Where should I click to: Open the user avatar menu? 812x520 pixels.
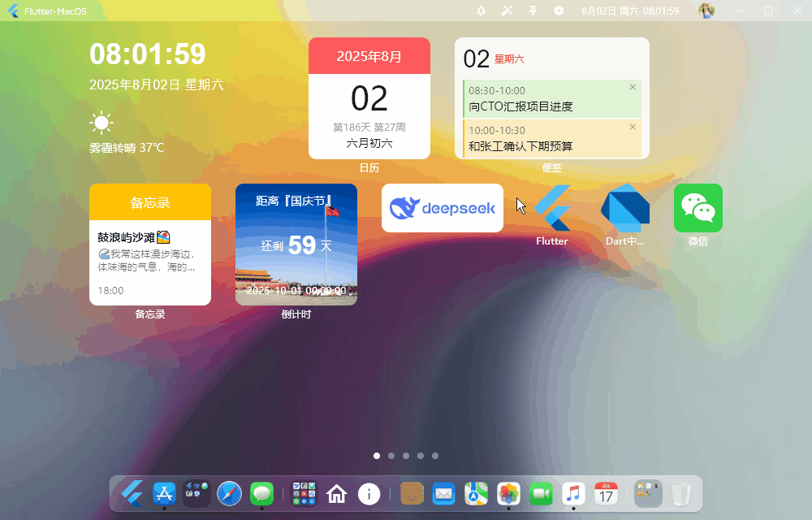pos(706,11)
